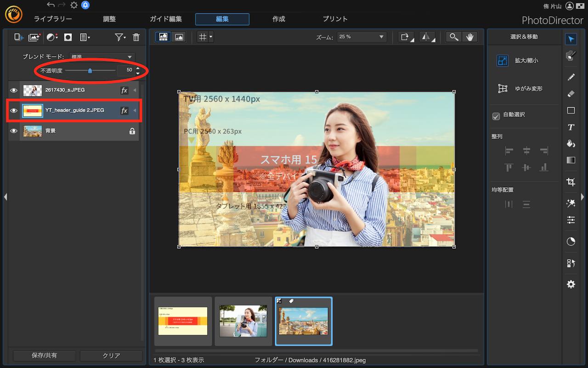
Task: Open the ガイド編集 tab
Action: [165, 19]
